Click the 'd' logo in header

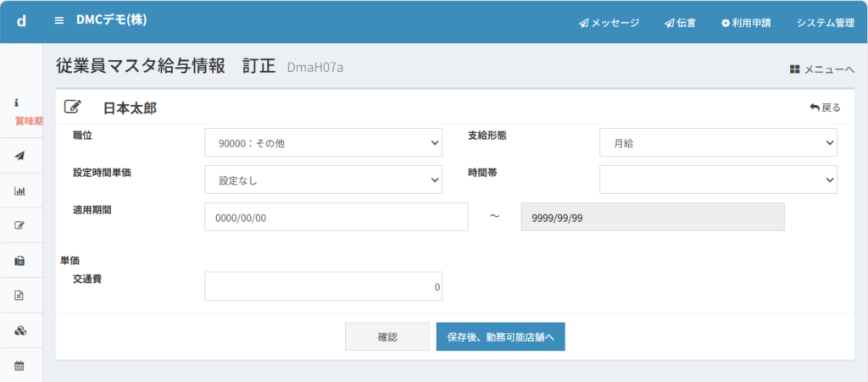point(21,21)
